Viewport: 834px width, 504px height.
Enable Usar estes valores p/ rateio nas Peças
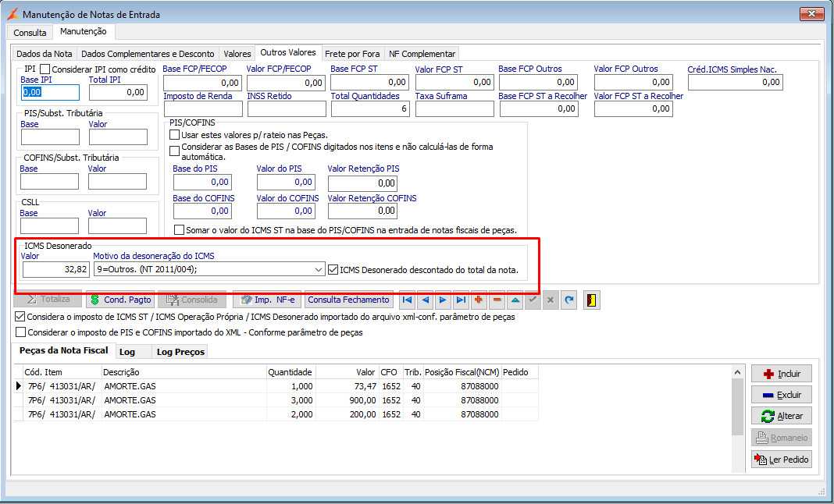[174, 135]
